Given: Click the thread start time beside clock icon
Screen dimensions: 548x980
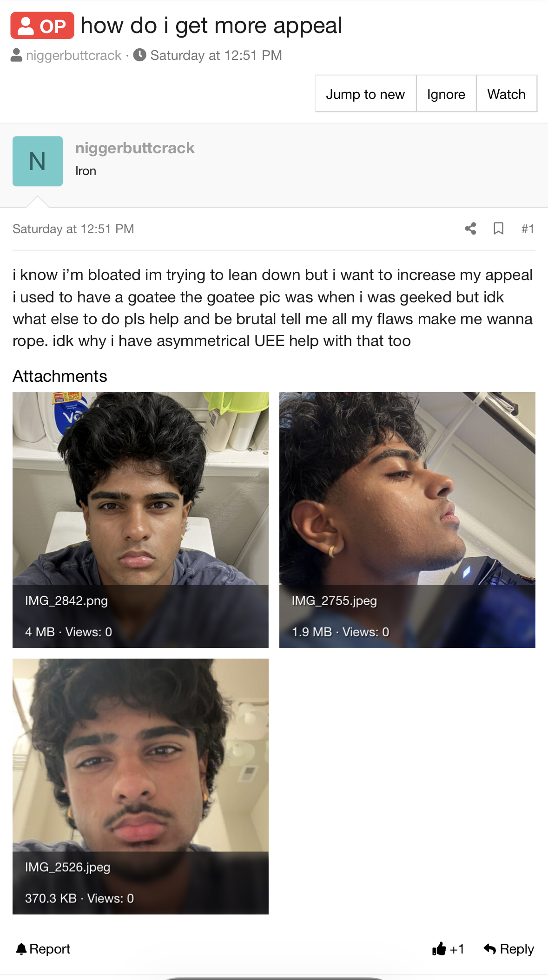Looking at the screenshot, I should coord(216,55).
